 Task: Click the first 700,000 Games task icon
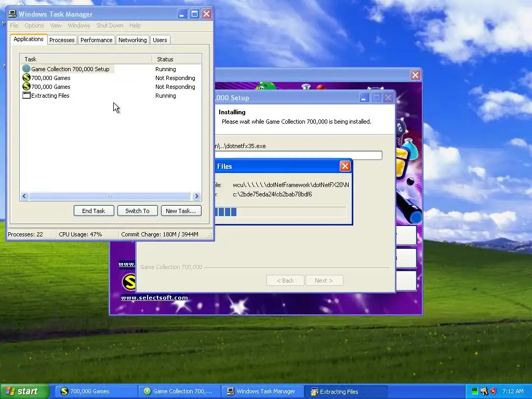click(x=26, y=78)
